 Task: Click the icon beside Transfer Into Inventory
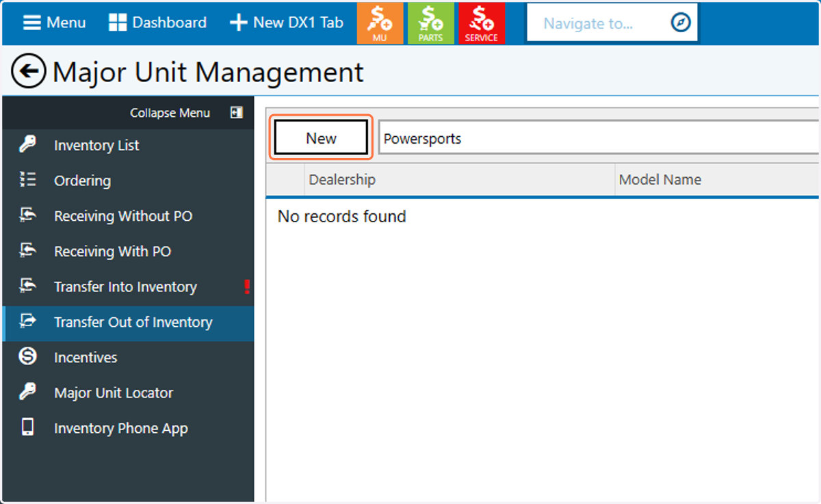coord(27,286)
